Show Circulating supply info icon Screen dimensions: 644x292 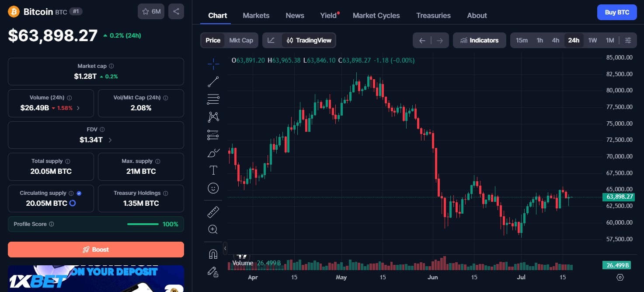click(71, 193)
